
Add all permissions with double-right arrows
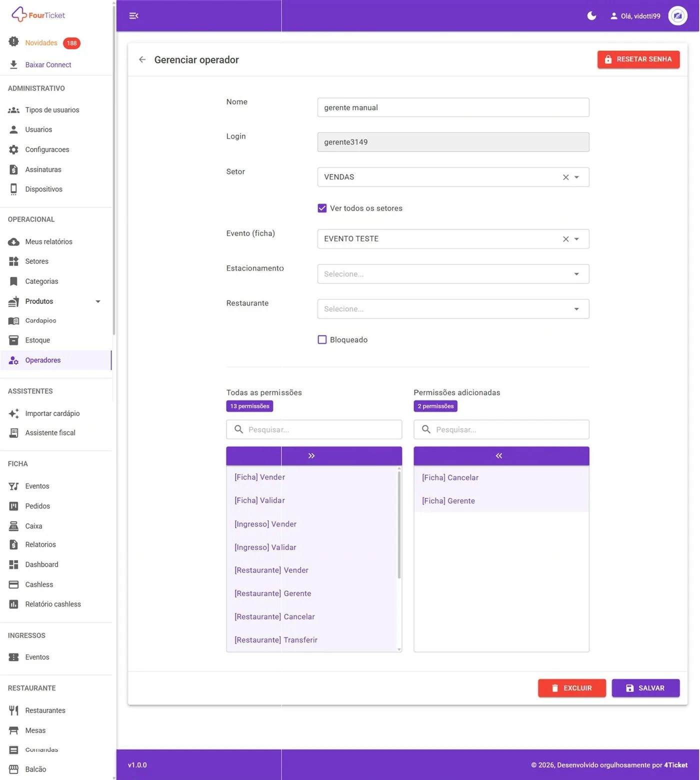[x=314, y=456]
